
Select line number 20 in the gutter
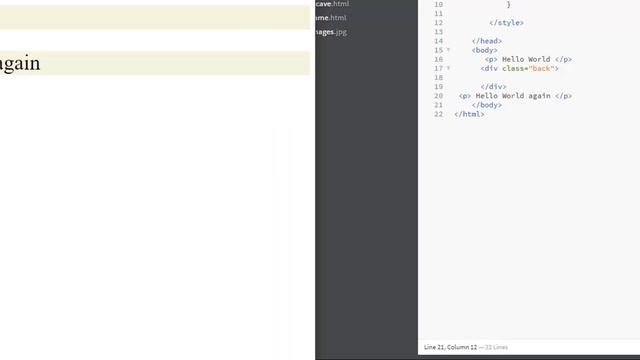(x=438, y=96)
